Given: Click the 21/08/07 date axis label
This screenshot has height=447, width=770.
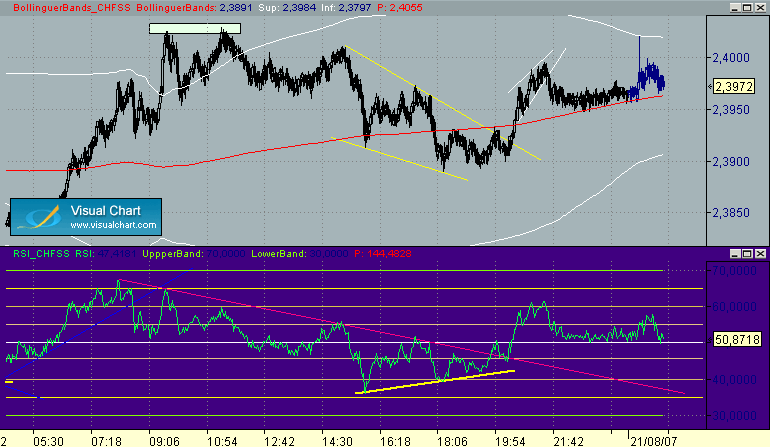Looking at the screenshot, I should click(x=654, y=442).
